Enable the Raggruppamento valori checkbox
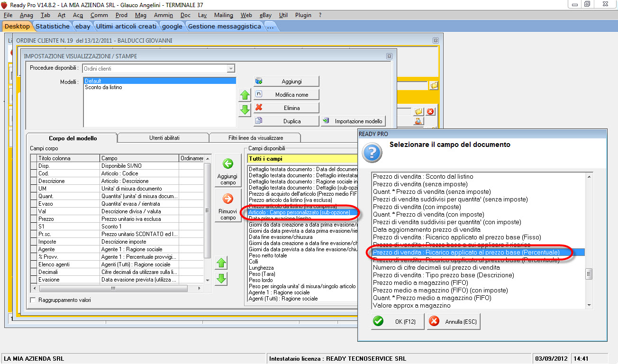The image size is (618, 364). 33,300
